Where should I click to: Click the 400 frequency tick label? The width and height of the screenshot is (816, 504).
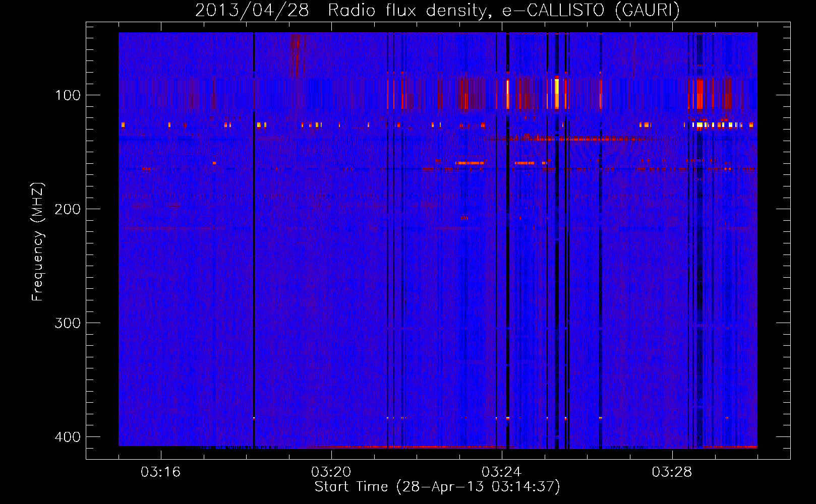(x=68, y=437)
